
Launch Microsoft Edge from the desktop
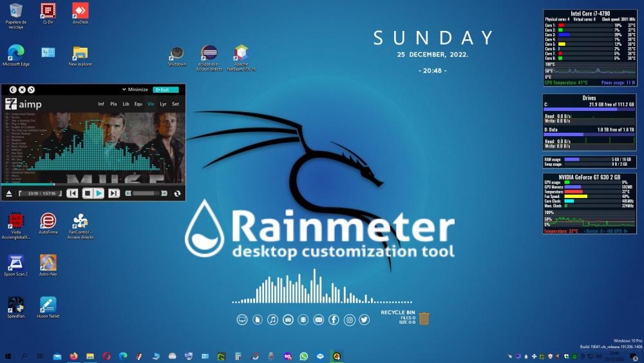[15, 55]
